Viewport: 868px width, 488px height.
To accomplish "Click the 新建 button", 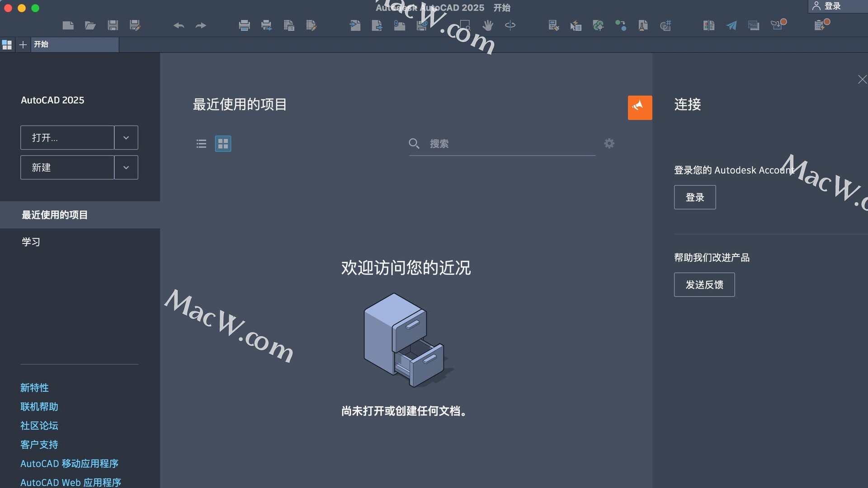I will pos(67,168).
